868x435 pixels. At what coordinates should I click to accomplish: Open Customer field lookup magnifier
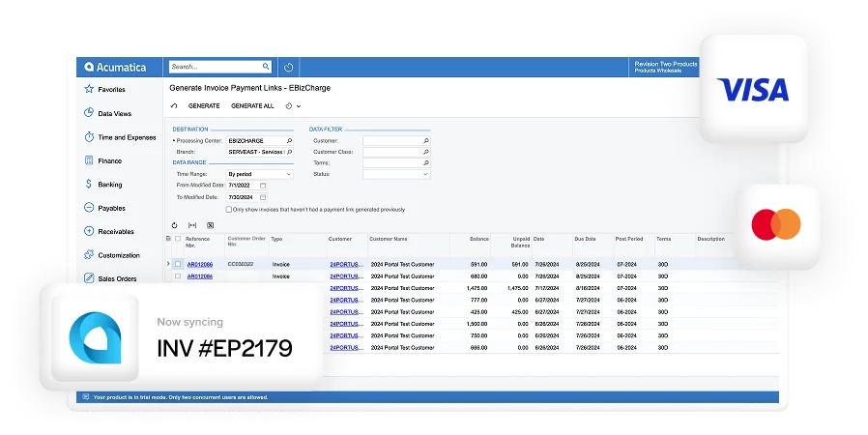425,140
